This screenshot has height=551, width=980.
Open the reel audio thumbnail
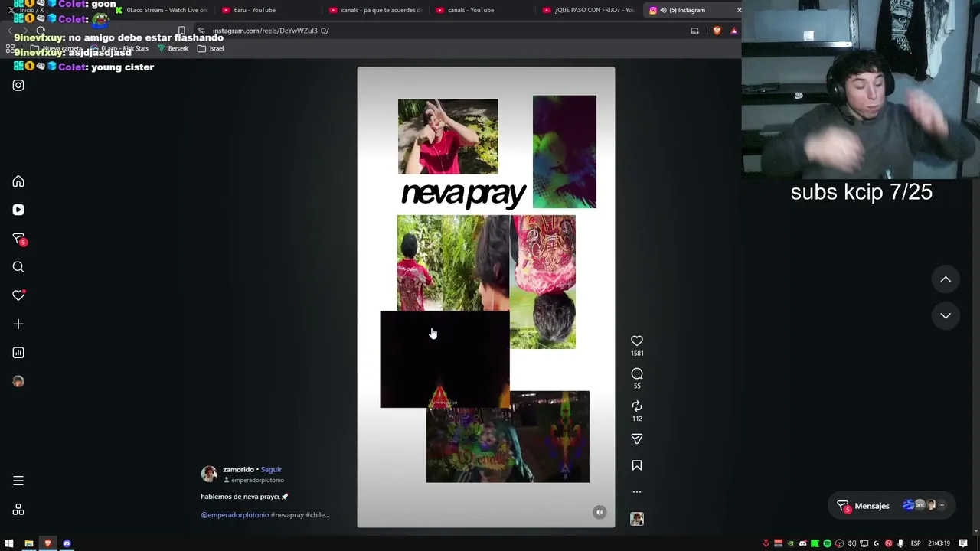637,519
